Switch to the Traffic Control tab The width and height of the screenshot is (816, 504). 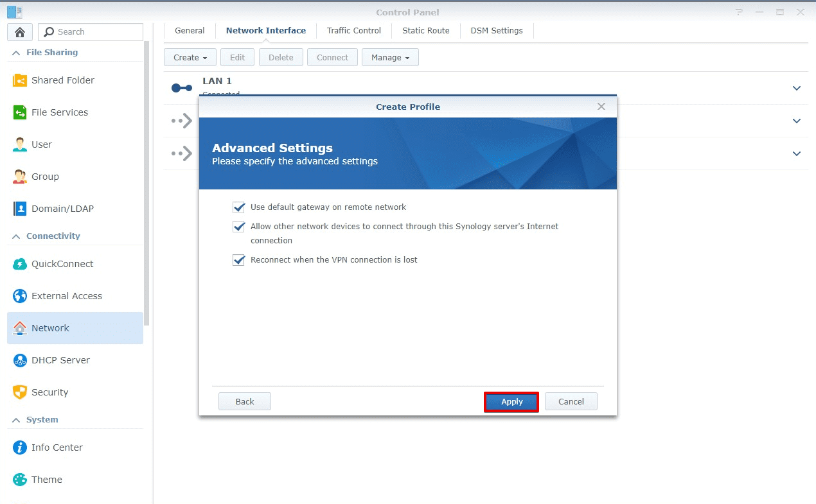pyautogui.click(x=353, y=30)
